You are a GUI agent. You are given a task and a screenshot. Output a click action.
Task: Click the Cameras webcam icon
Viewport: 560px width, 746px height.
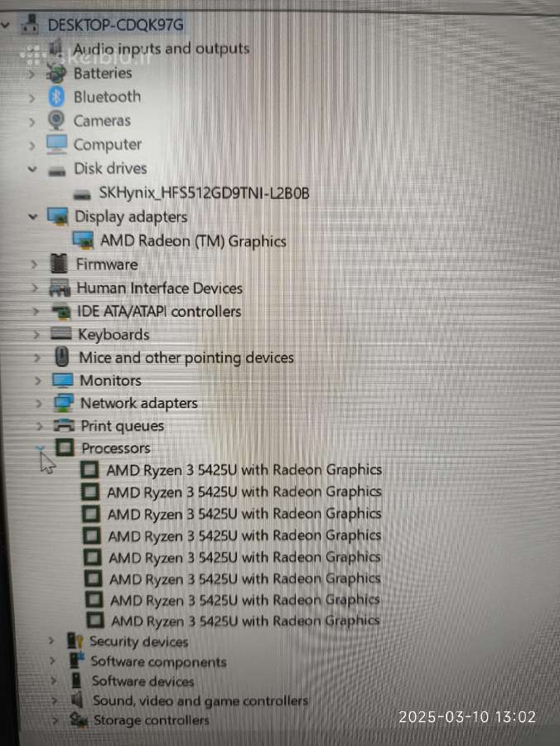(56, 120)
